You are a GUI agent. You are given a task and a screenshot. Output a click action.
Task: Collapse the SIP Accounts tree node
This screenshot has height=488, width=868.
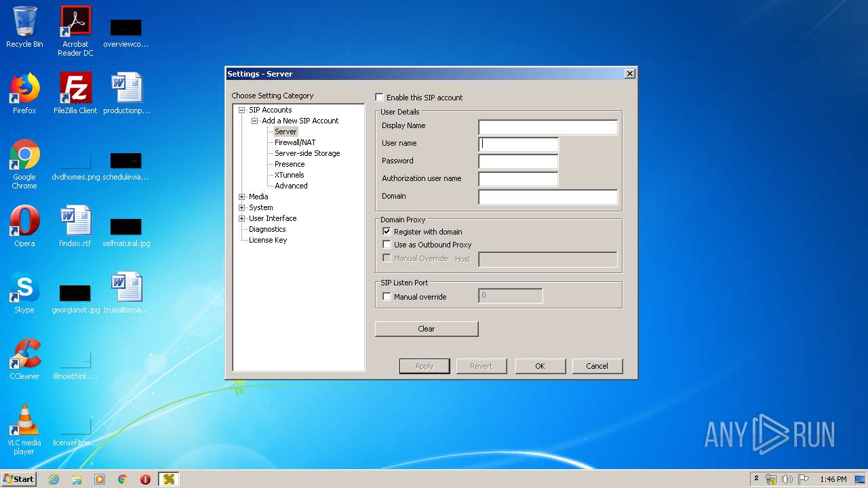coord(241,110)
